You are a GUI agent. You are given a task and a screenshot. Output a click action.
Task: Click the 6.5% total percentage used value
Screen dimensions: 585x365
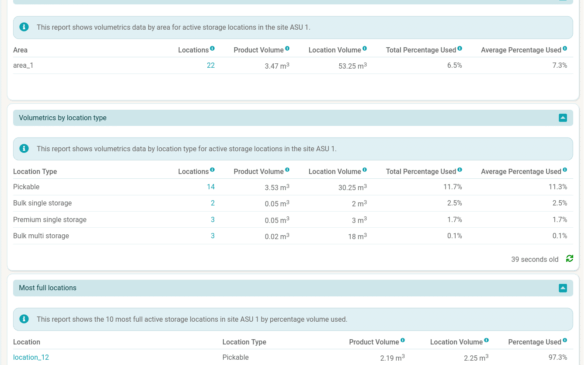(x=454, y=65)
